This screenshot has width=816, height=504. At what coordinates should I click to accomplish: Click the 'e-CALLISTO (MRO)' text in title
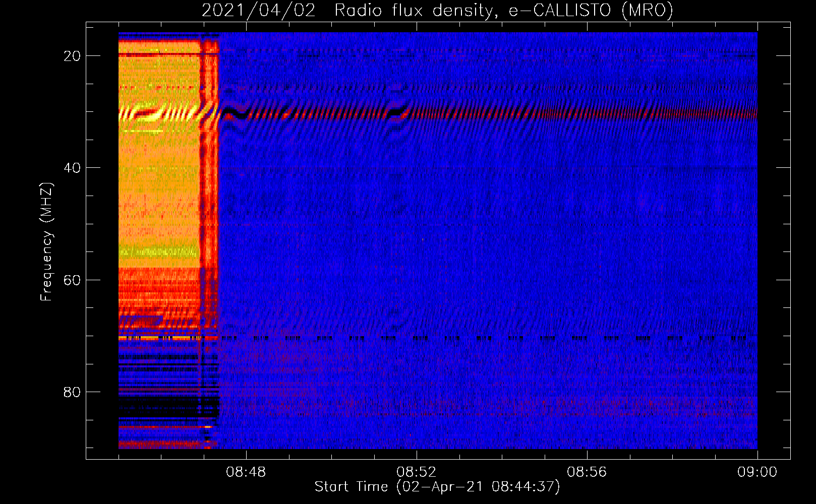tap(591, 11)
